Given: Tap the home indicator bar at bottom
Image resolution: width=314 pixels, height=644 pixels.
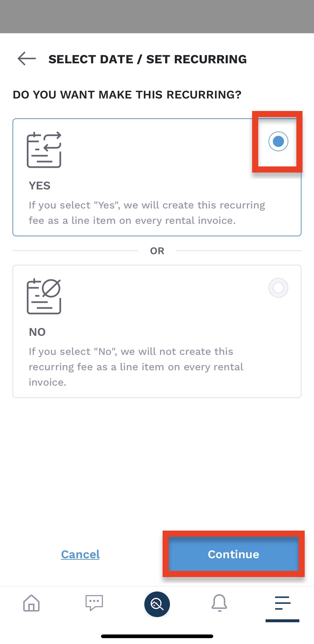Looking at the screenshot, I should point(157,636).
